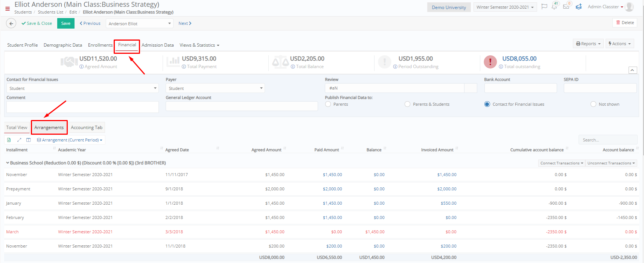Sort by Invoiced Amount column sort icon
The image size is (644, 263).
point(457,148)
